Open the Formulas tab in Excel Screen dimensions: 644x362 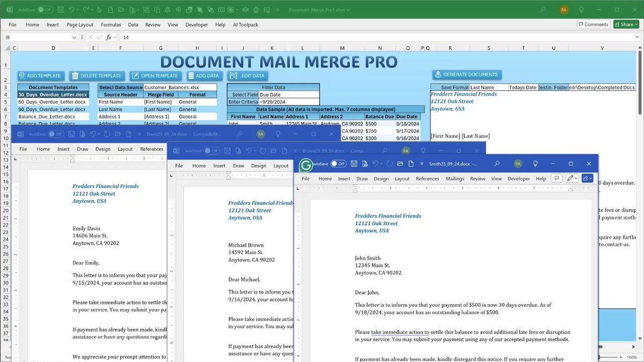point(111,25)
